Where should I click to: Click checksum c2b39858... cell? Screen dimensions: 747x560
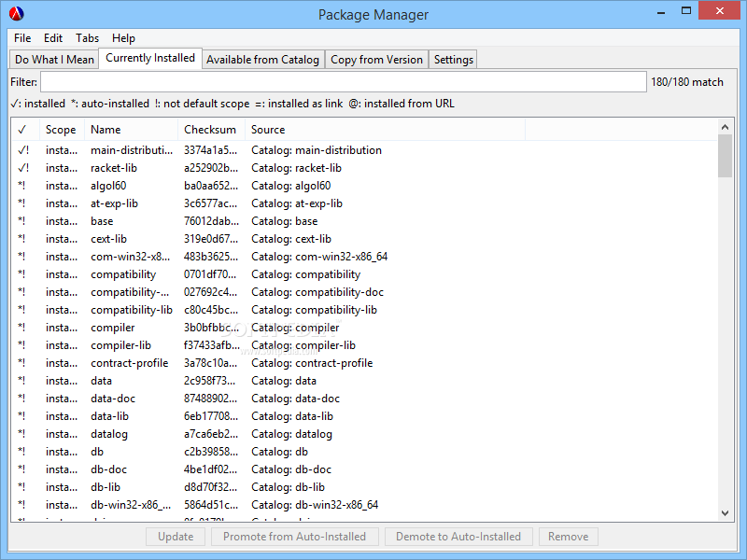[211, 452]
